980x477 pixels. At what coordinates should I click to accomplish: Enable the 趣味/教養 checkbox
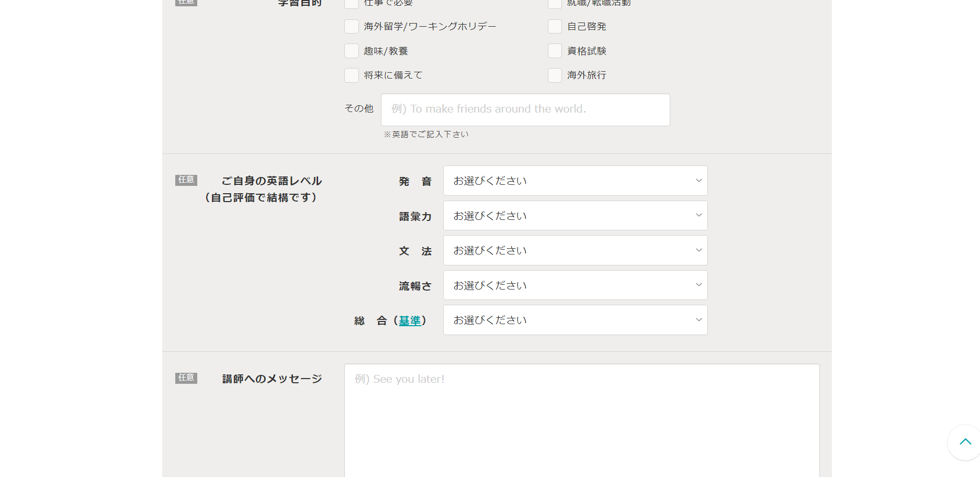[352, 51]
